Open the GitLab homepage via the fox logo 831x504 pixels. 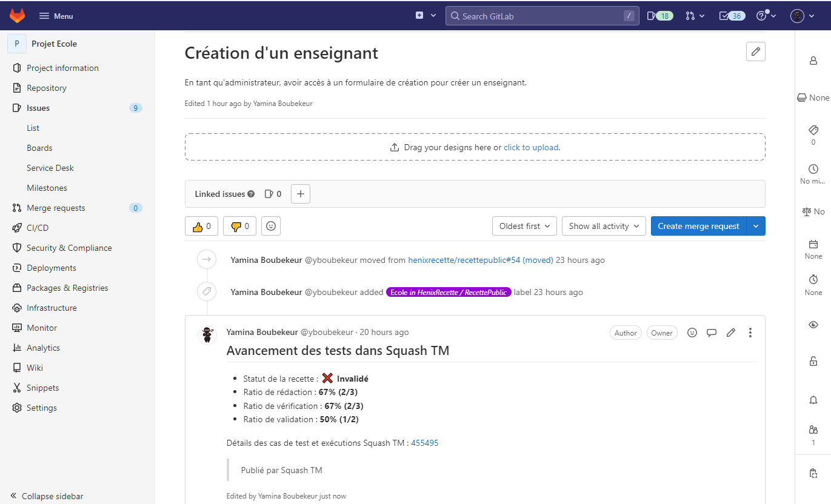(17, 15)
